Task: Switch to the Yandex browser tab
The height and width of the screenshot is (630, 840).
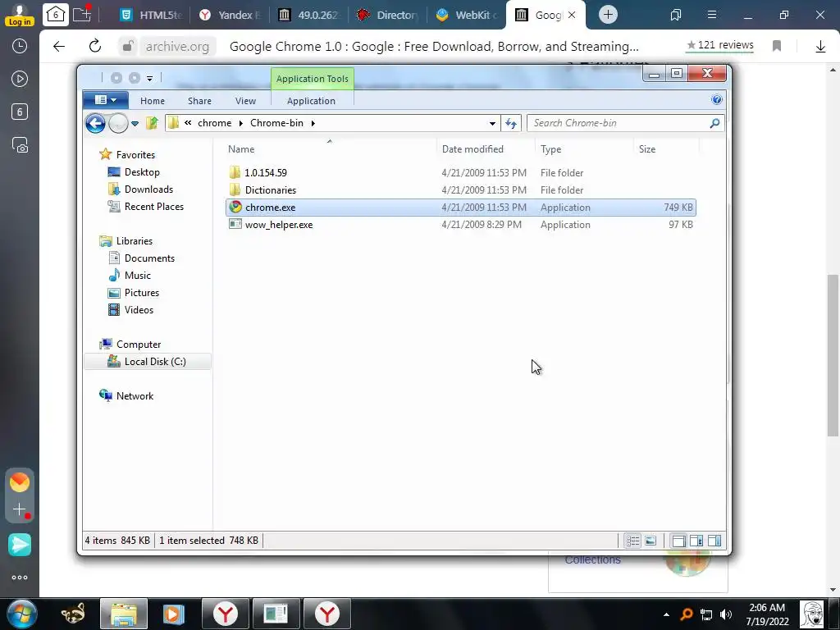Action: (231, 15)
